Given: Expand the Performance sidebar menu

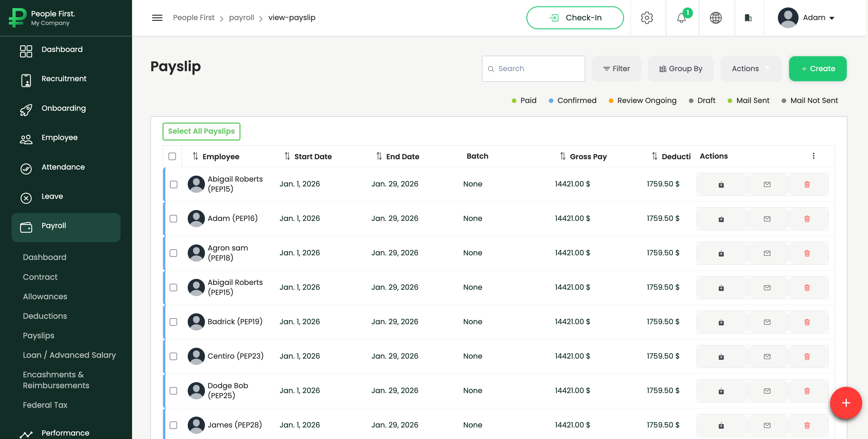Looking at the screenshot, I should pos(66,433).
